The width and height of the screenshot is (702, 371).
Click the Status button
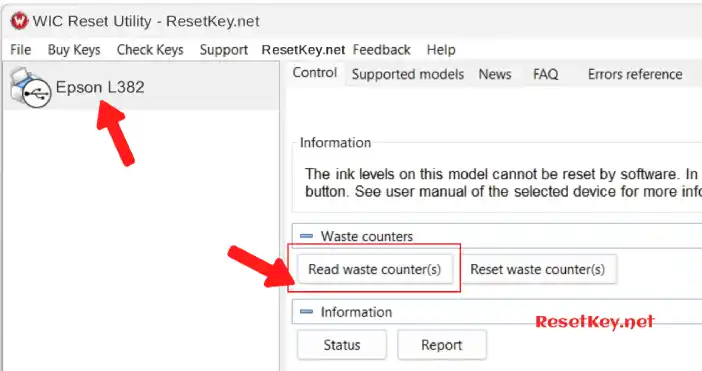click(342, 345)
